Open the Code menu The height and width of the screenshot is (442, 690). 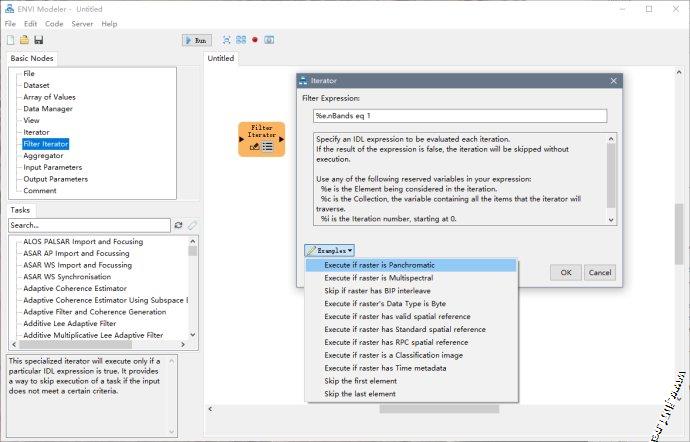(54, 24)
